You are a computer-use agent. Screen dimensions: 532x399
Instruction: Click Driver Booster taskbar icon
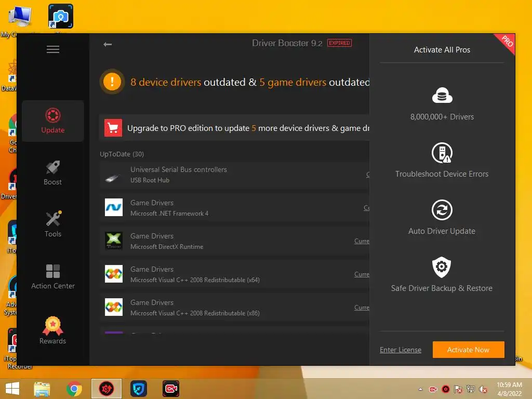point(106,389)
